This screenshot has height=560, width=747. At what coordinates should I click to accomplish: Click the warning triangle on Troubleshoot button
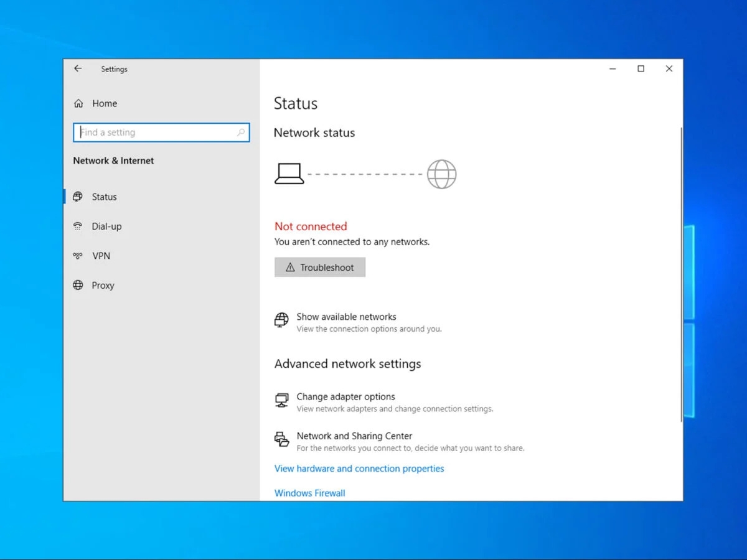[x=291, y=267]
